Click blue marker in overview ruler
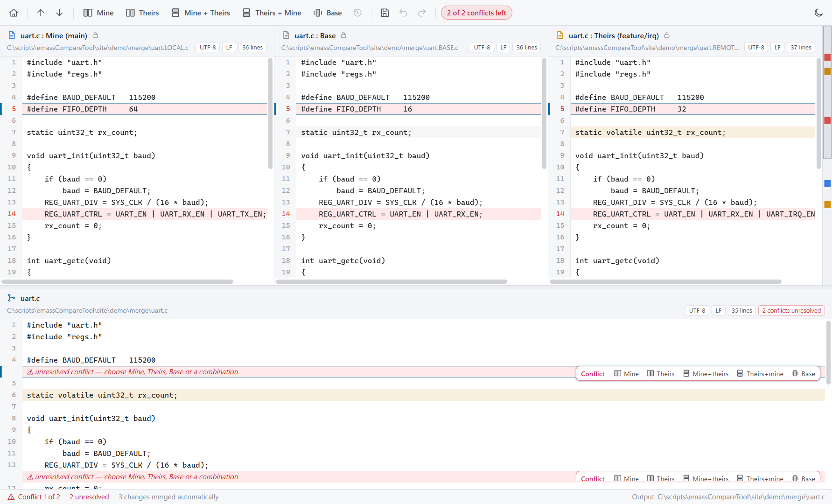The image size is (832, 504). [x=827, y=183]
